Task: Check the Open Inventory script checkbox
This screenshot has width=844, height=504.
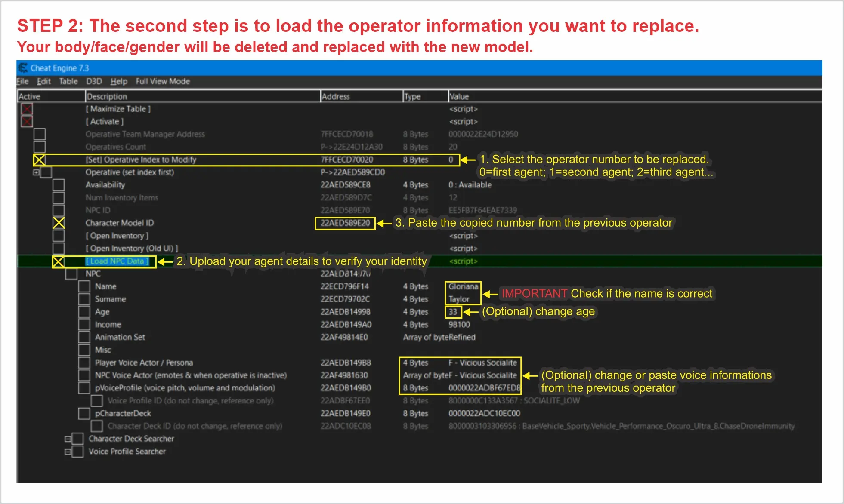Action: 59,236
